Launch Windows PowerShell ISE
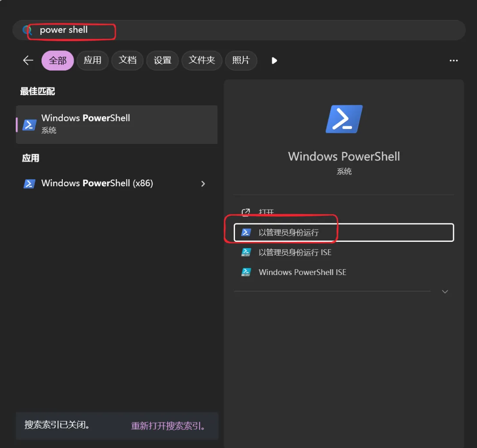The width and height of the screenshot is (477, 448). pyautogui.click(x=344, y=272)
